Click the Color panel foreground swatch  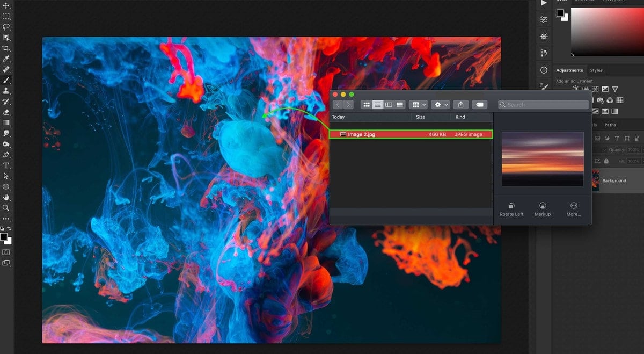click(x=560, y=13)
